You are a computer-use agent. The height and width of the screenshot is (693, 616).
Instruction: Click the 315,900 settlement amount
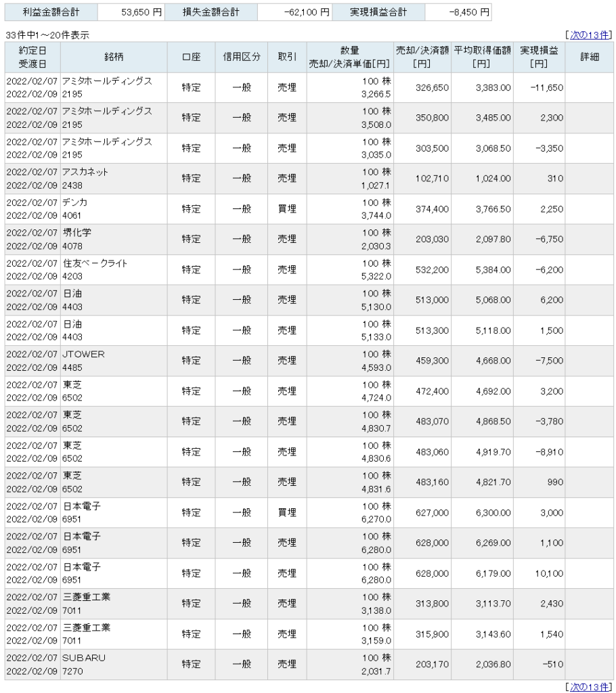coord(432,634)
